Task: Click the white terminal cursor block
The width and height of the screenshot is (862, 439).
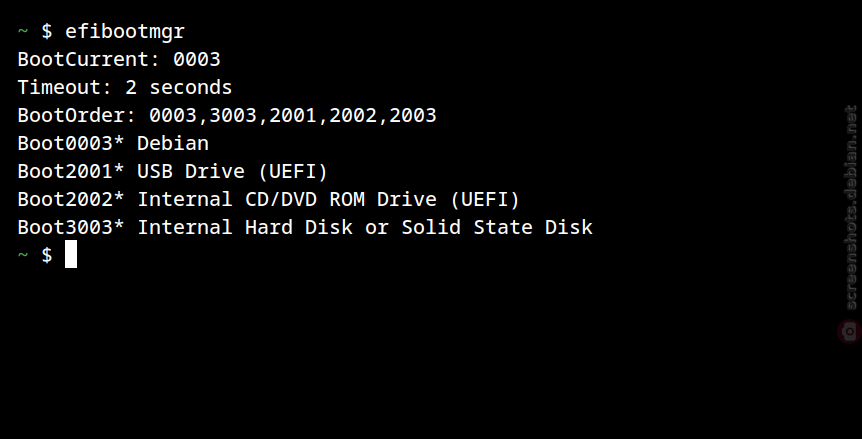Action: (x=71, y=254)
